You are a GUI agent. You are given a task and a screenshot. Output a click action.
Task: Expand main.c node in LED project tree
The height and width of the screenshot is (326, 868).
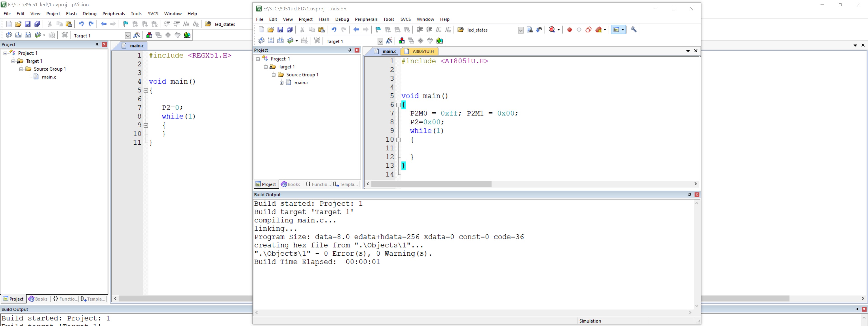tap(282, 83)
